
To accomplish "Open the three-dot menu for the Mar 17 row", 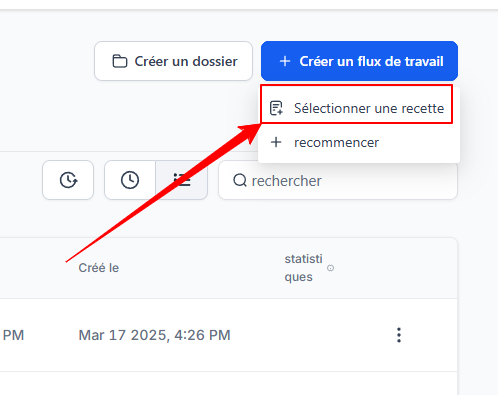I will tap(399, 335).
